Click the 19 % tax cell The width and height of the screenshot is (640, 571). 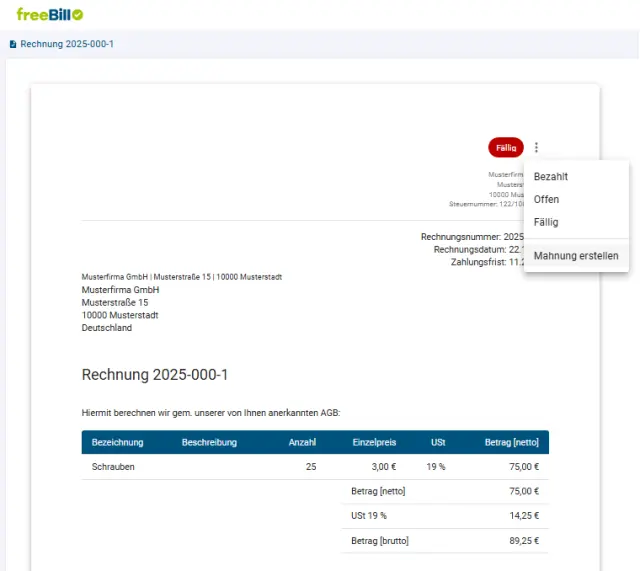(x=436, y=467)
